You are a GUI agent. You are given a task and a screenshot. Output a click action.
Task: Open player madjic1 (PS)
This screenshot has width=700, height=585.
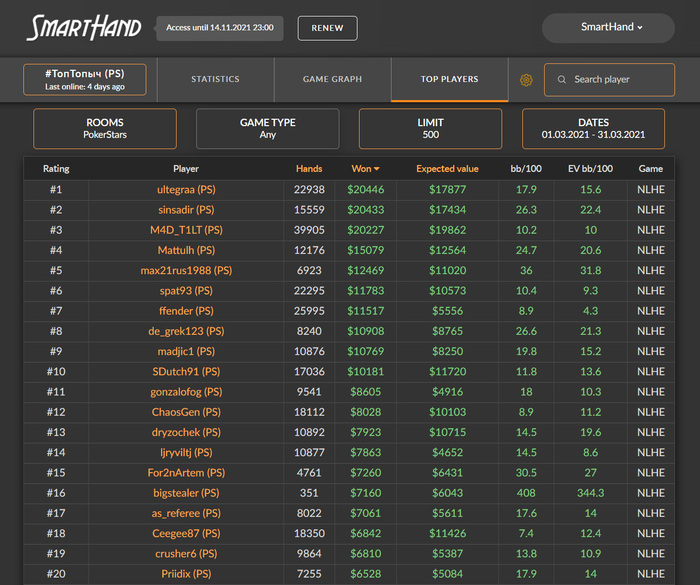pyautogui.click(x=186, y=351)
